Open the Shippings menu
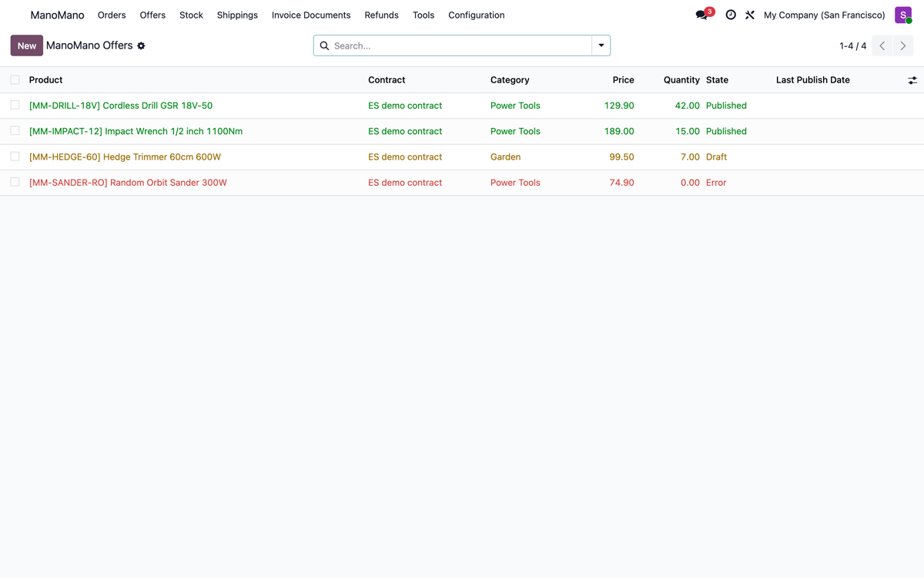This screenshot has height=578, width=924. (x=237, y=15)
